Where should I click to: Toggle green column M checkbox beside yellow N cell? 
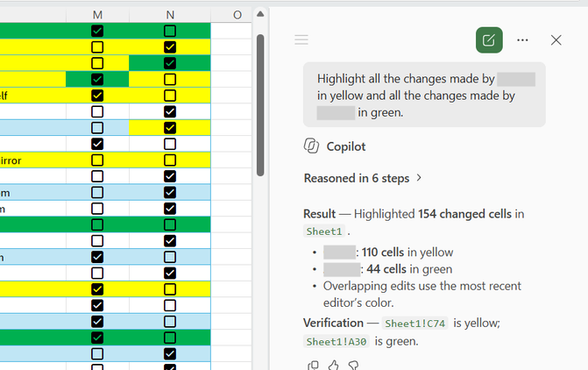97,80
